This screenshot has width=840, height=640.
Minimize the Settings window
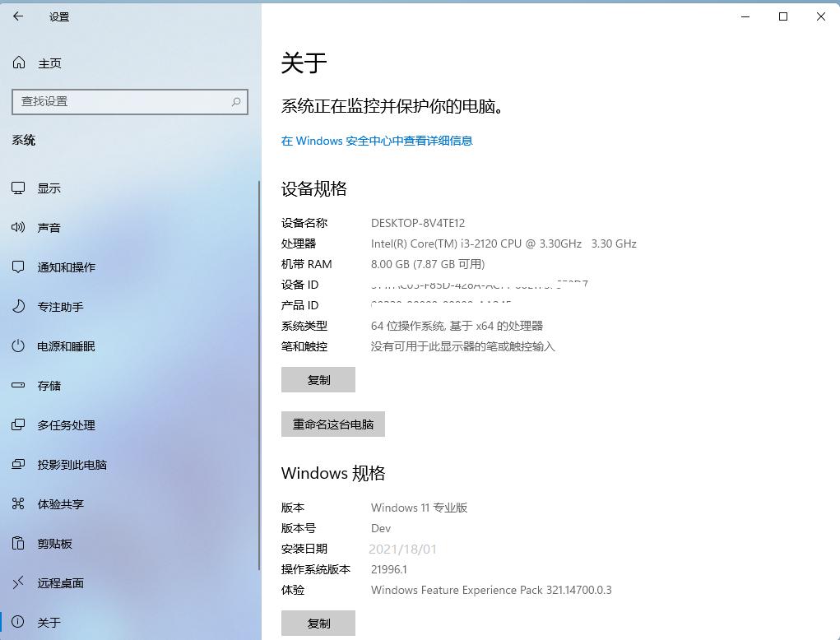[745, 16]
